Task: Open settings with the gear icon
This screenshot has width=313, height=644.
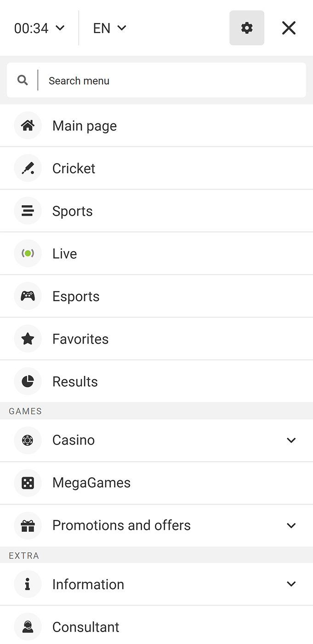Action: click(247, 28)
